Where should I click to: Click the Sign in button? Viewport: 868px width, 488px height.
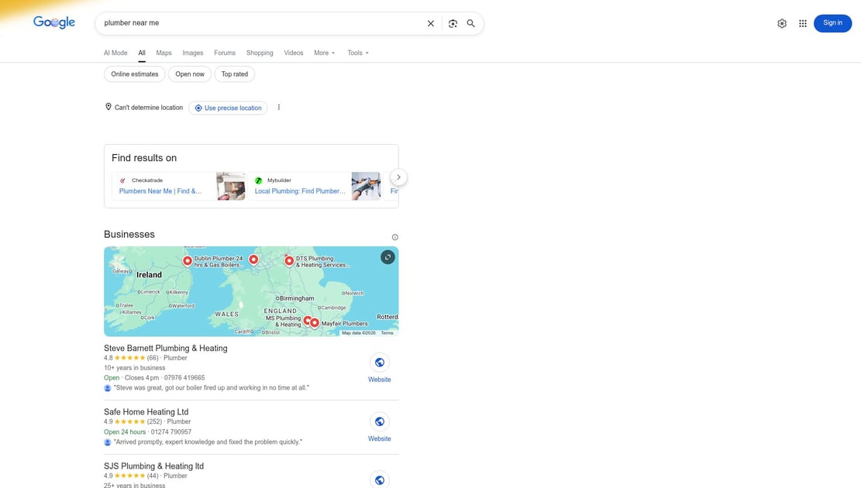click(832, 23)
